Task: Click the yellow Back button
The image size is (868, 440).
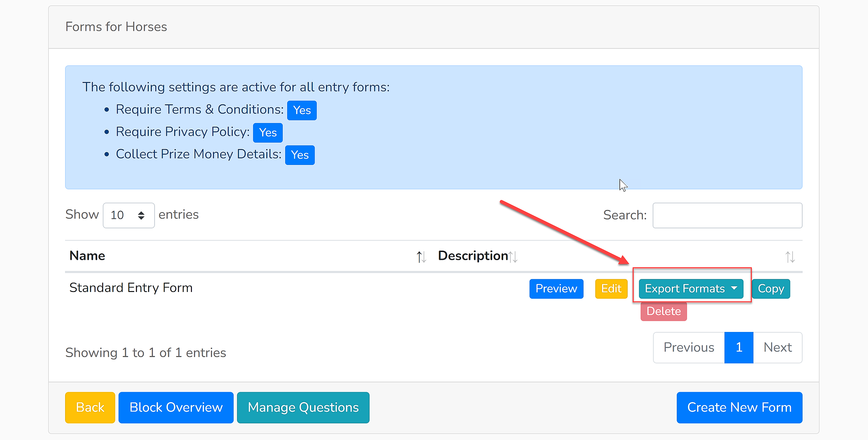Action: tap(90, 407)
